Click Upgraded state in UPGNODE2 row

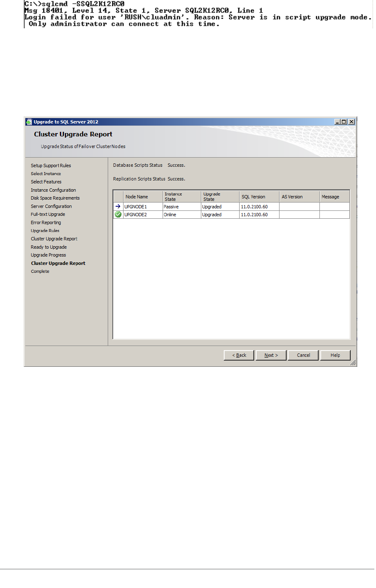(220, 215)
